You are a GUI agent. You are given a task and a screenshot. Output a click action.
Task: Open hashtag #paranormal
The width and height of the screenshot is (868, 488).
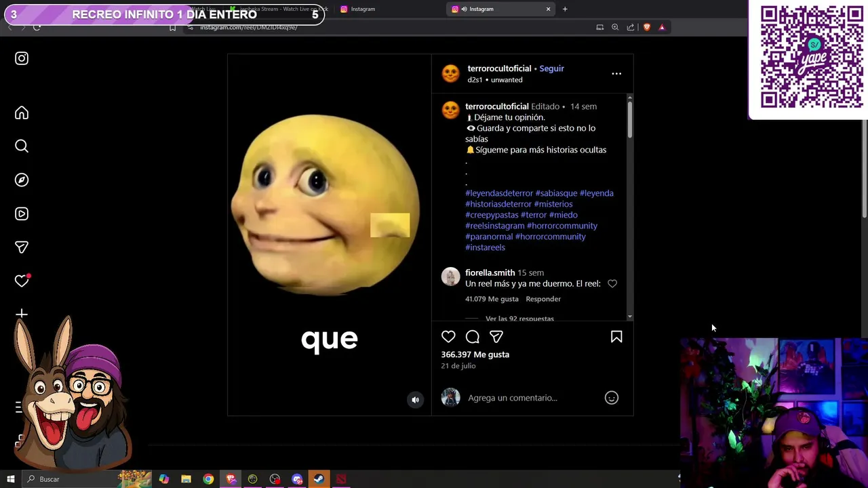[x=489, y=237]
